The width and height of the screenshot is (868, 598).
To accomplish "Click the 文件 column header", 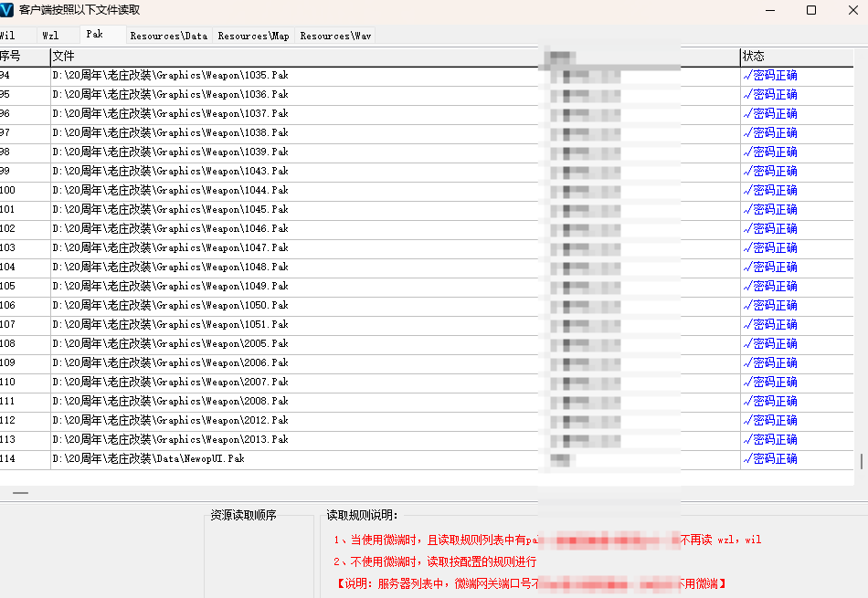I will (294, 57).
